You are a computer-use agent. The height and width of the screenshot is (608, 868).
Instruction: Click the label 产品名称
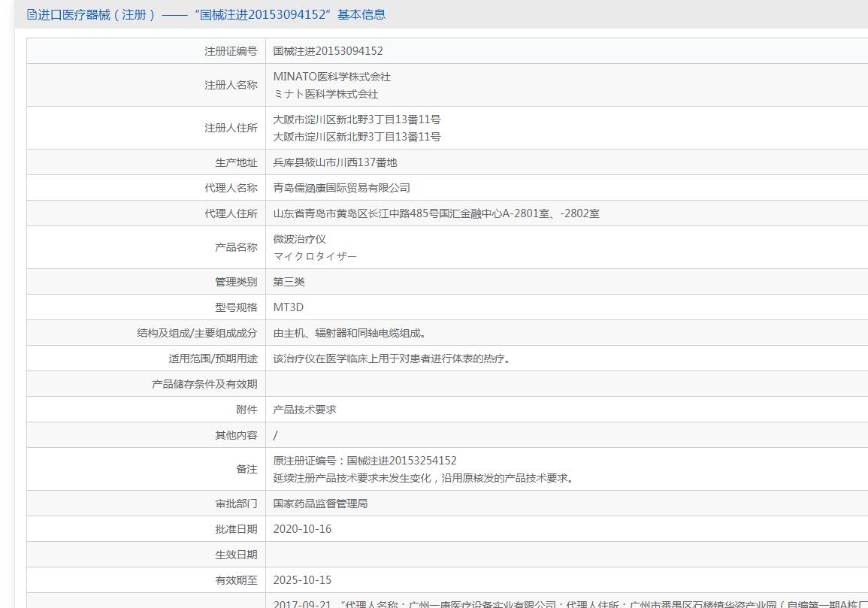click(x=237, y=247)
